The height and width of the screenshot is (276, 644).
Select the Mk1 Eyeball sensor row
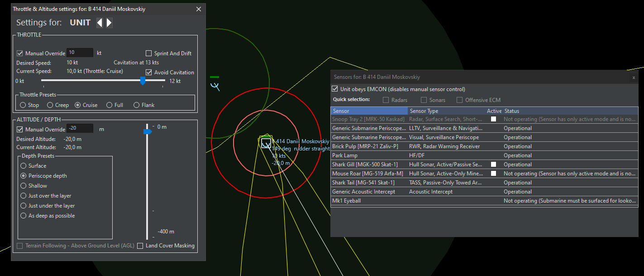tap(484, 201)
